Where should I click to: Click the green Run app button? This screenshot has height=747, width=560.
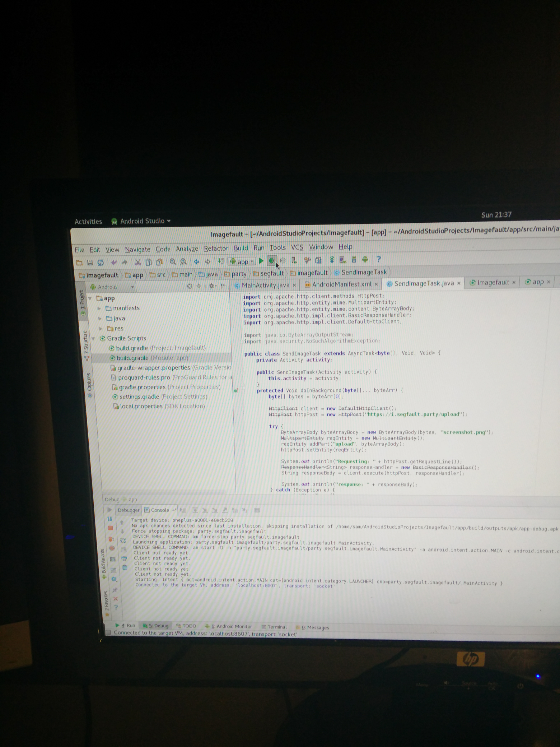(x=261, y=261)
